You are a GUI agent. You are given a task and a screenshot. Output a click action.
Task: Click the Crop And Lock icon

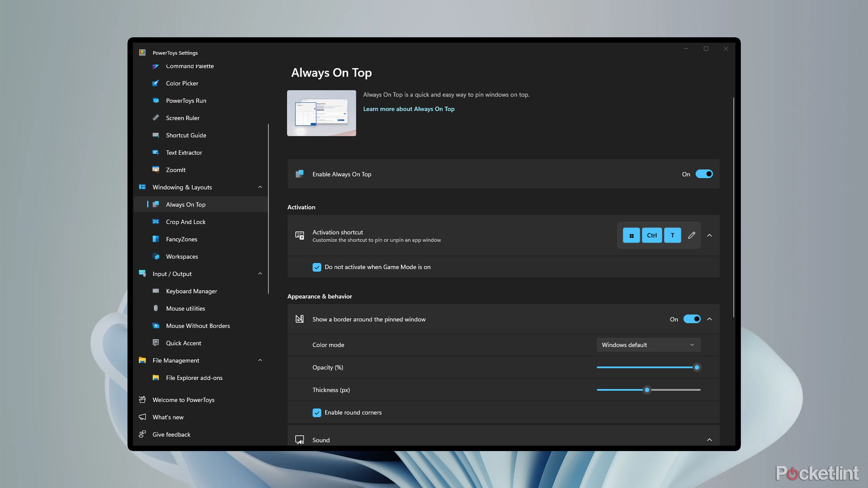pos(156,221)
